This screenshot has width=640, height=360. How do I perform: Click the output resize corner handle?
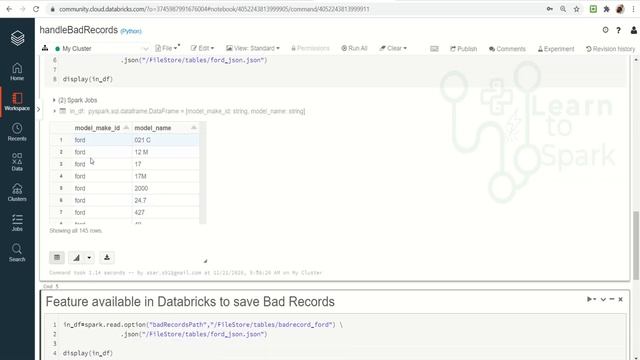205,261
